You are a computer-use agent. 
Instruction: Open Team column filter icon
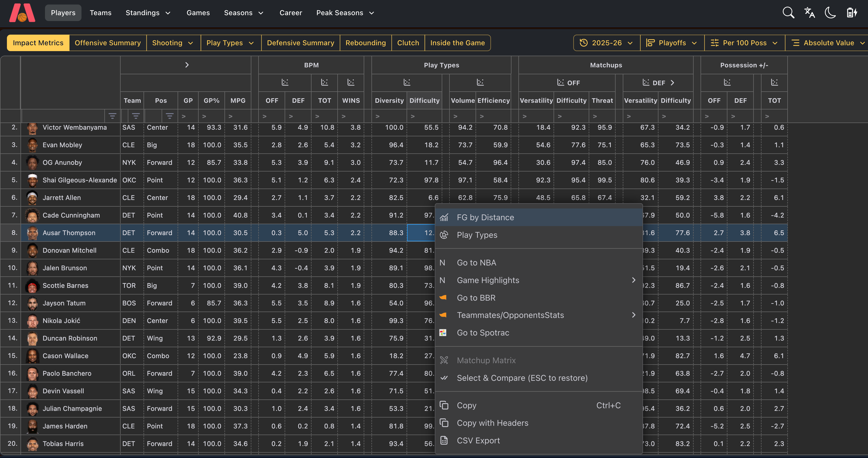coord(136,116)
